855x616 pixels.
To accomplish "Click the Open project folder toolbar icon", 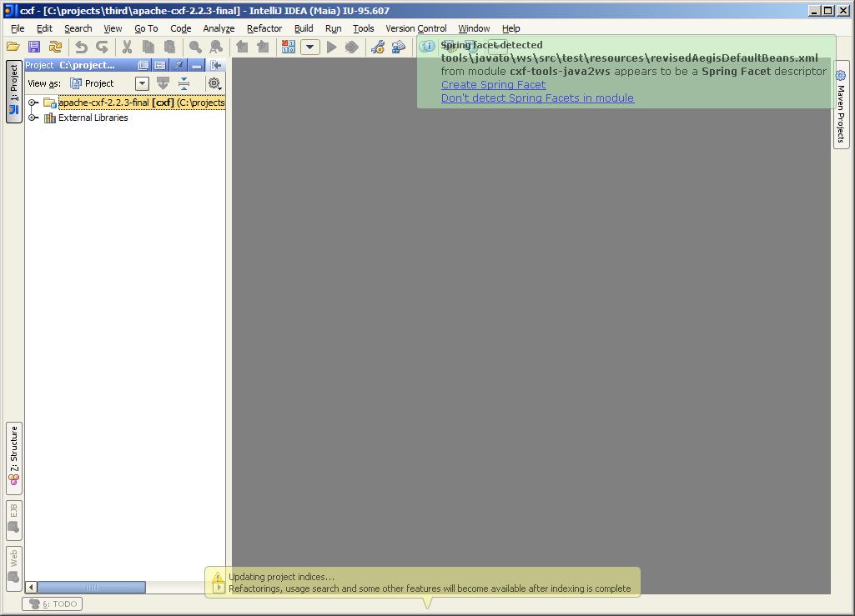I will [13, 47].
